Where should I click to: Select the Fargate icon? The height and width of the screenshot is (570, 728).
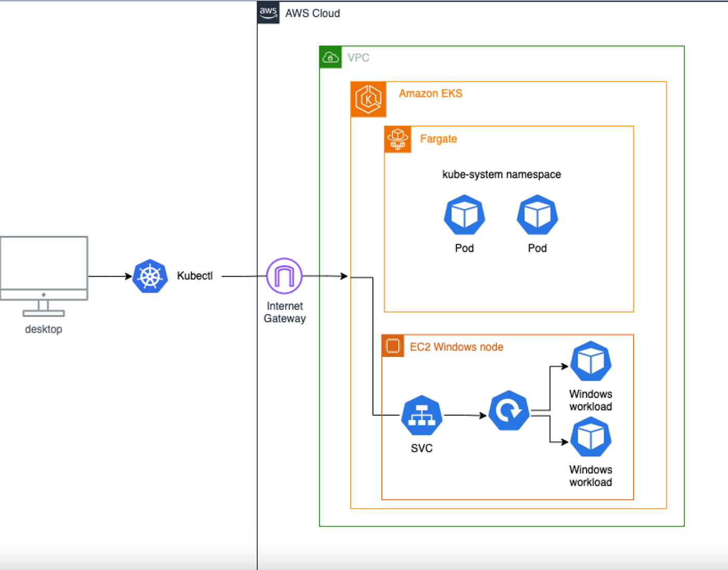(x=398, y=139)
